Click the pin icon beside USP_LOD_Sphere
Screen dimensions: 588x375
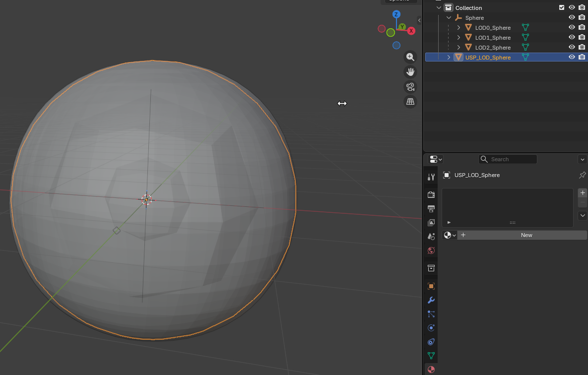click(x=583, y=175)
